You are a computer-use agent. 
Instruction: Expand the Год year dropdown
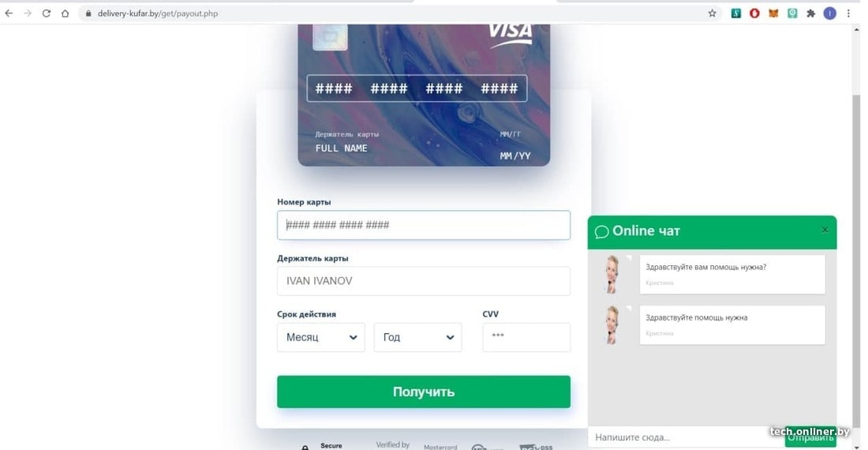(x=418, y=337)
